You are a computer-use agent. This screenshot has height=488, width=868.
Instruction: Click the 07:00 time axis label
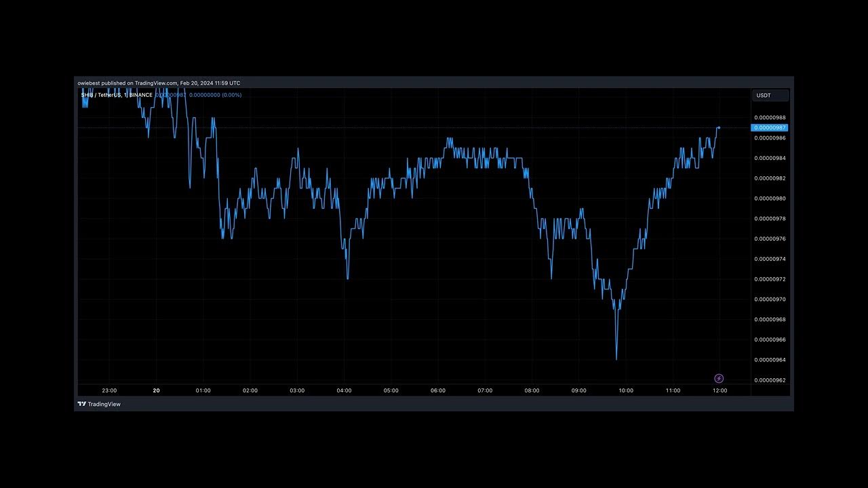[485, 390]
